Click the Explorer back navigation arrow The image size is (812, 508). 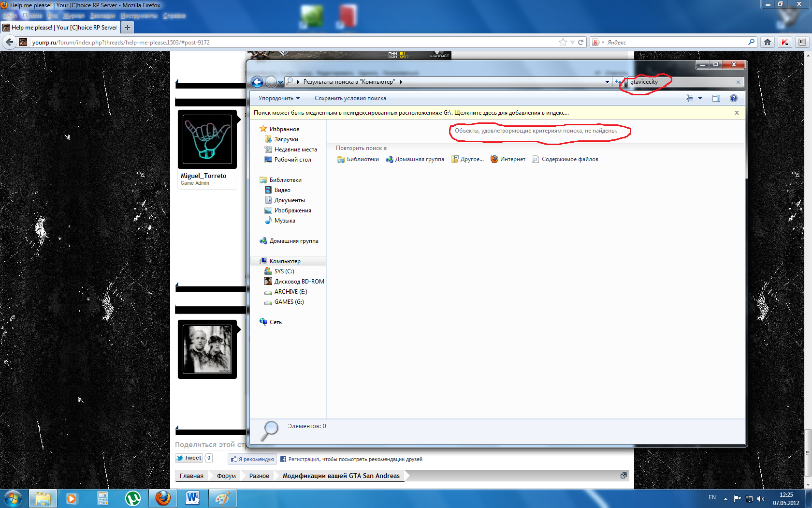coord(257,82)
